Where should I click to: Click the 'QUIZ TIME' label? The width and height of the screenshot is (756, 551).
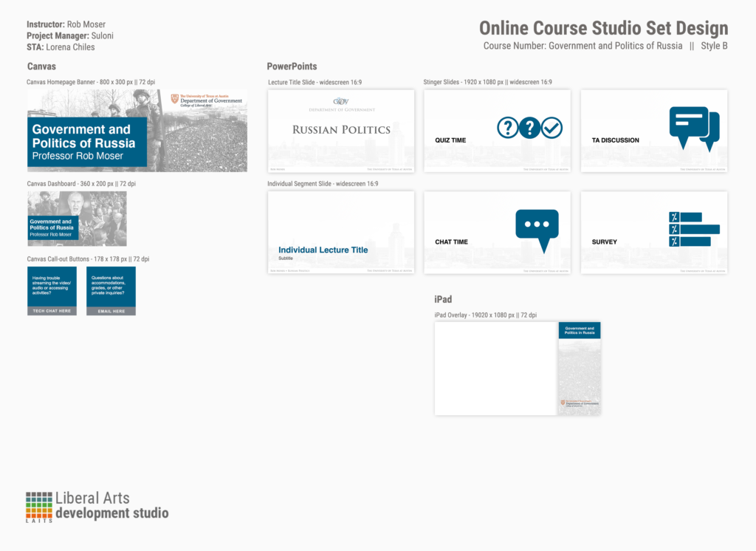coord(450,140)
